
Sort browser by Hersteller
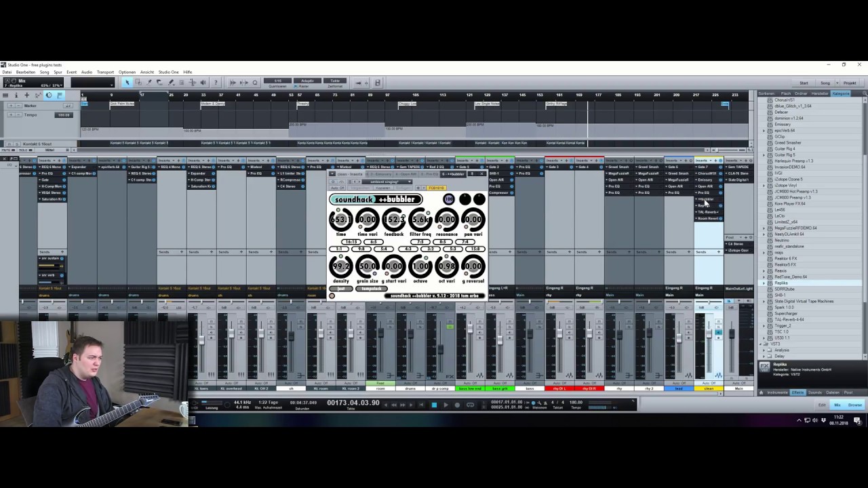click(x=820, y=94)
